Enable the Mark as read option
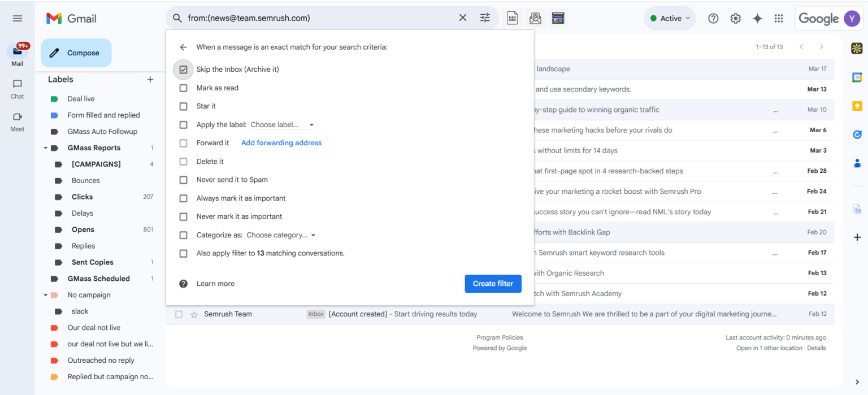Viewport: 868px width, 395px height. (x=183, y=88)
